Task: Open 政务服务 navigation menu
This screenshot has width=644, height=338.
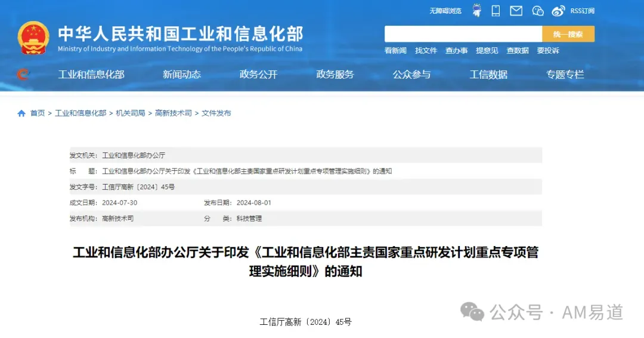Action: pos(335,75)
